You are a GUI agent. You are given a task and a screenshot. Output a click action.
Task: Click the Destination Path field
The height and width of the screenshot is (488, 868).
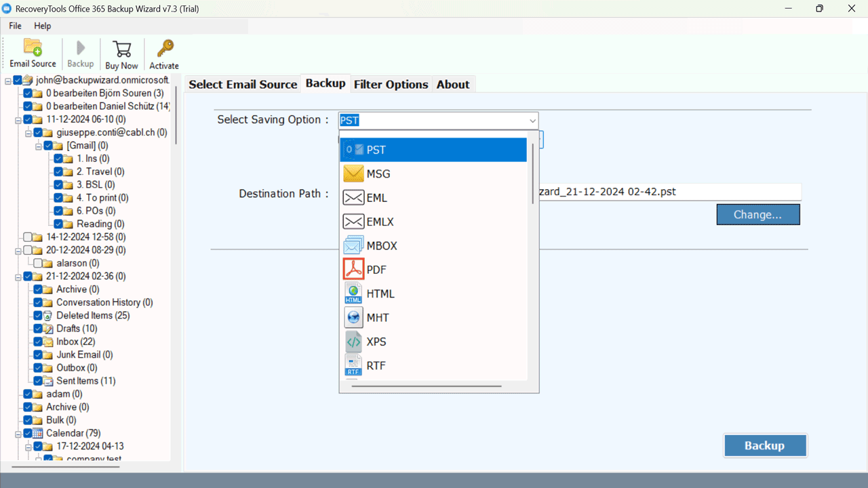670,192
